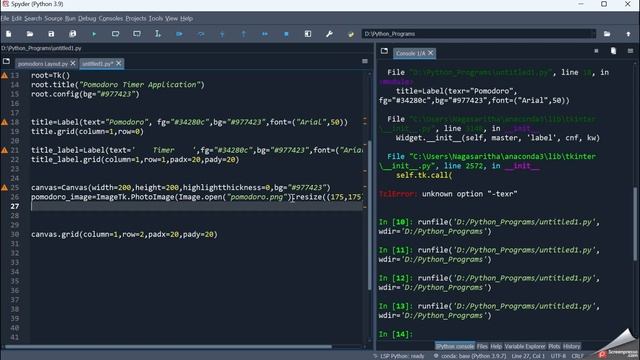Run selection or current line

pos(158,34)
